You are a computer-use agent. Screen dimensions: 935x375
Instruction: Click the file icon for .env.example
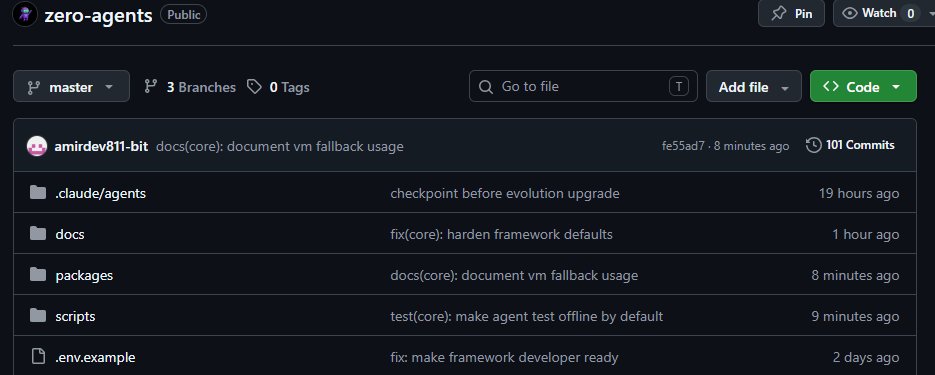(x=38, y=357)
